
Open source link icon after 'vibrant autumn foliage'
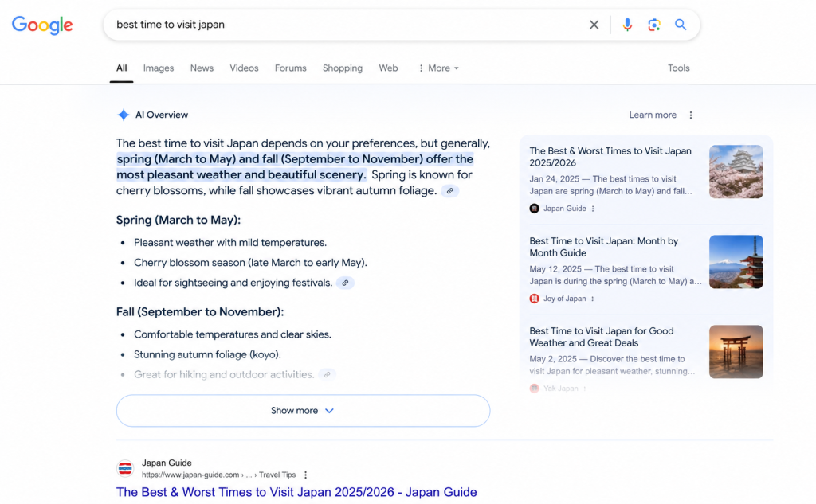[449, 191]
